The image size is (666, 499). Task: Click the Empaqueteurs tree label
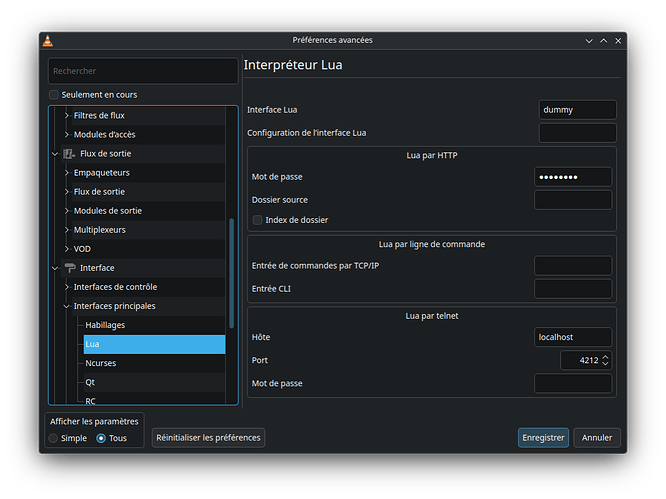[102, 173]
